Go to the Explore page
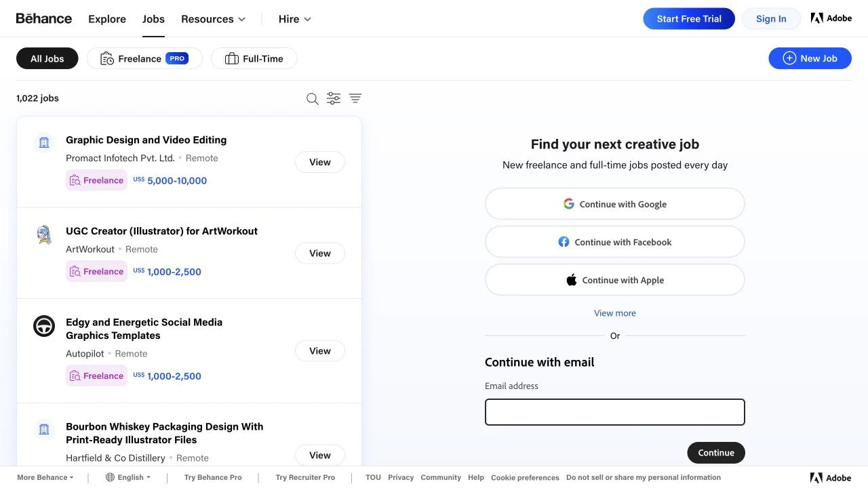The image size is (868, 488). (x=107, y=19)
